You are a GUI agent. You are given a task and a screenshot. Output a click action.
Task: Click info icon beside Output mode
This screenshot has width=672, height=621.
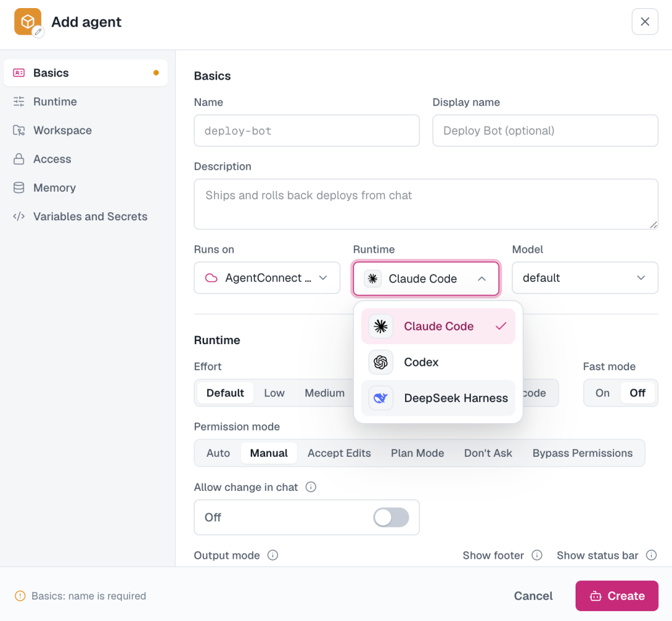click(x=273, y=555)
